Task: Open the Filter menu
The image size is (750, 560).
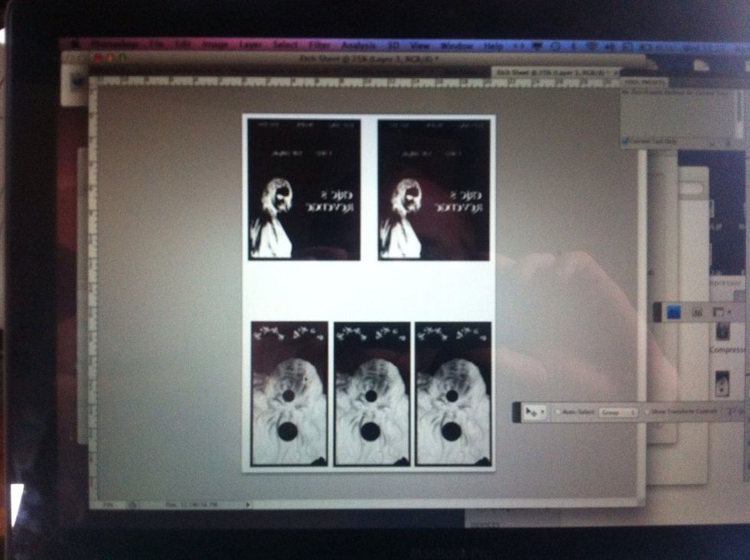Action: pos(319,45)
